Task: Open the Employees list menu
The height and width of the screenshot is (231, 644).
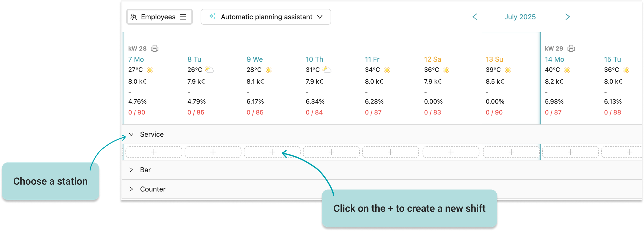Action: pos(159,17)
